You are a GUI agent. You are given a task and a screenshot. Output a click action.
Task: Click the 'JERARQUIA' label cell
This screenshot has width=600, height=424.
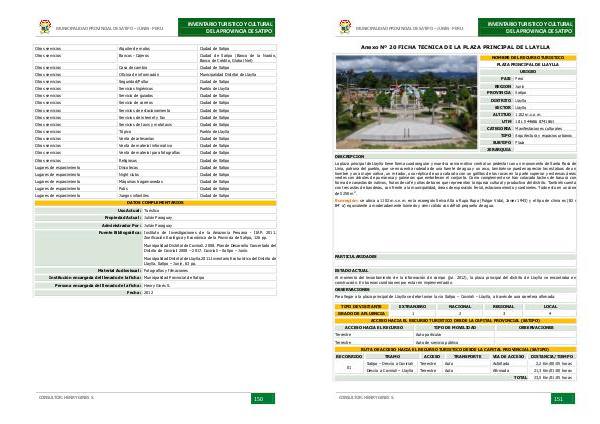coord(496,149)
